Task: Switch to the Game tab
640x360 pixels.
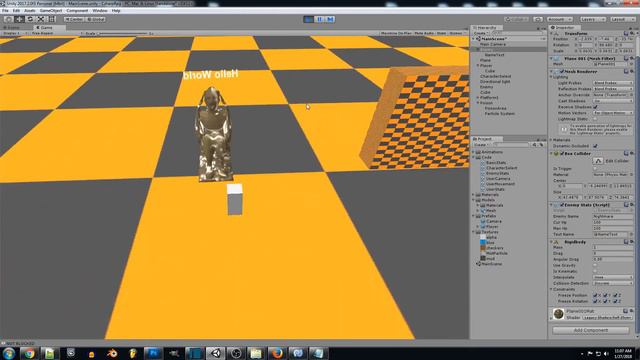Action: (x=46, y=27)
